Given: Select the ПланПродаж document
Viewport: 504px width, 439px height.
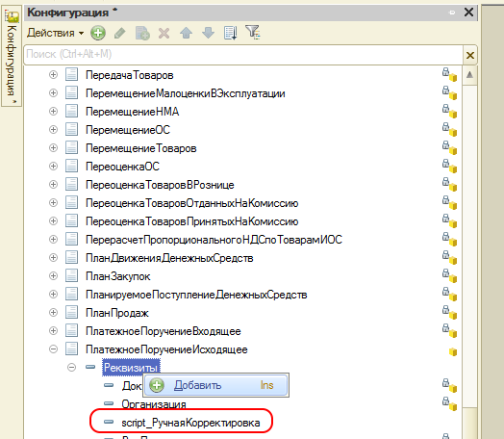Looking at the screenshot, I should coord(117,314).
